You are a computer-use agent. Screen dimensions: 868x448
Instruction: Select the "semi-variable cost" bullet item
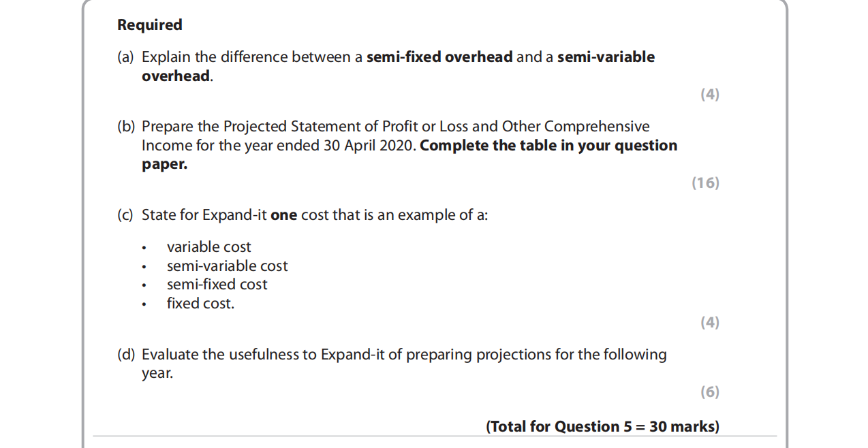tap(227, 266)
